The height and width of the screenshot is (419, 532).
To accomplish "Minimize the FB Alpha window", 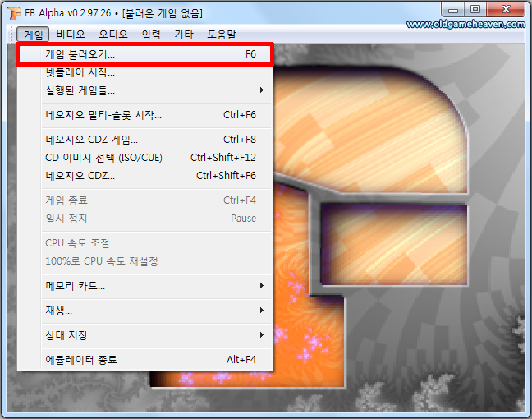I will point(452,10).
